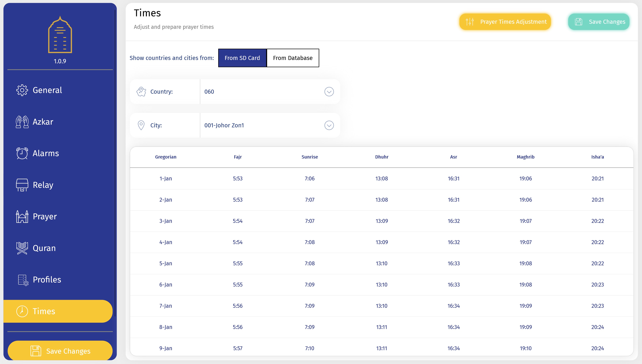Click the Azkar praying hands icon

22,122
